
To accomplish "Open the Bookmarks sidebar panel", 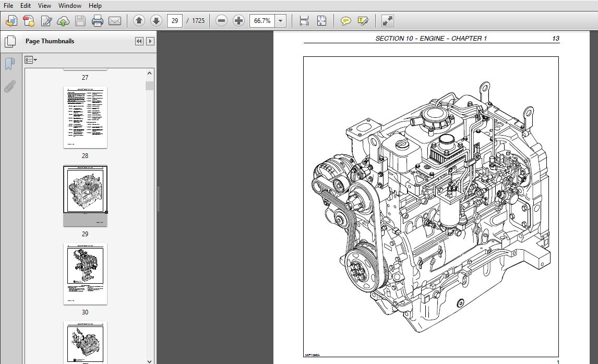I will 10,64.
